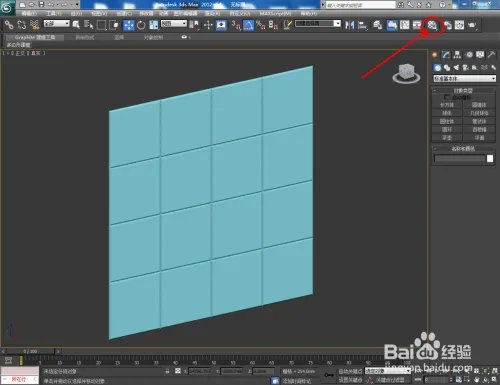The width and height of the screenshot is (500, 385).
Task: Switch to Modify panel tab
Action: [446, 55]
